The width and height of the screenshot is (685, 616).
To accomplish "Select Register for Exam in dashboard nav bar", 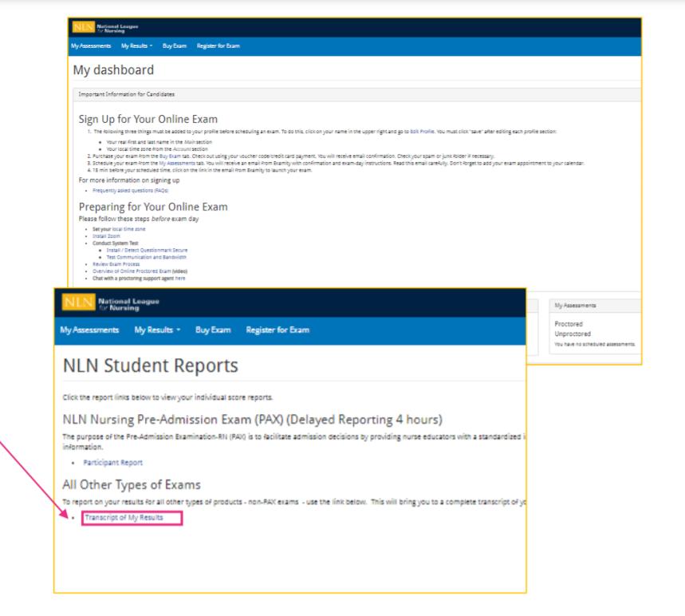I will [218, 46].
